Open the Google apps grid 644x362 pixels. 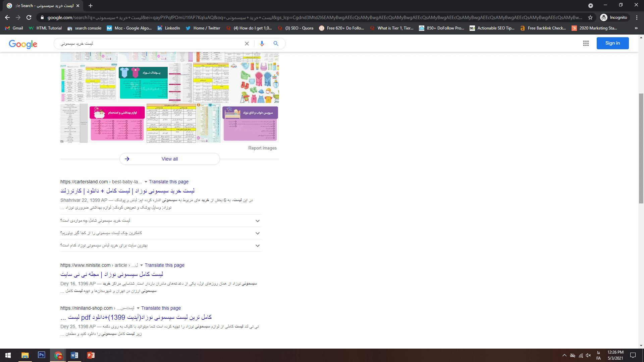click(x=586, y=43)
